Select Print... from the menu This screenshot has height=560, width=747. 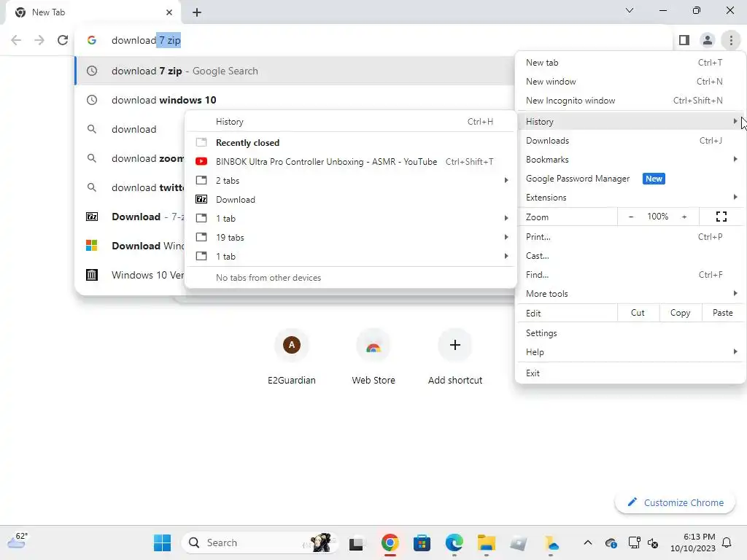click(630, 237)
